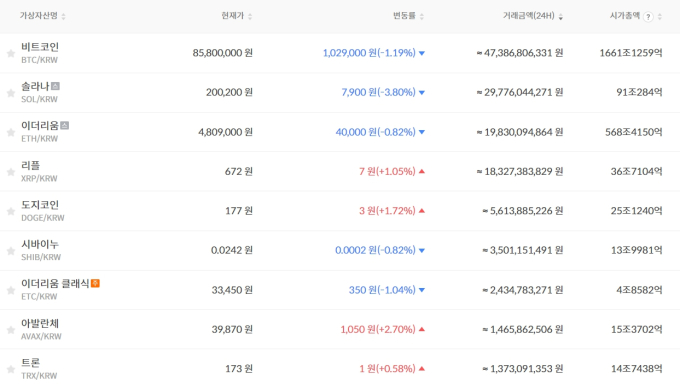Open the 도지코인 asset link
Image resolution: width=680 pixels, height=388 pixels.
40,205
